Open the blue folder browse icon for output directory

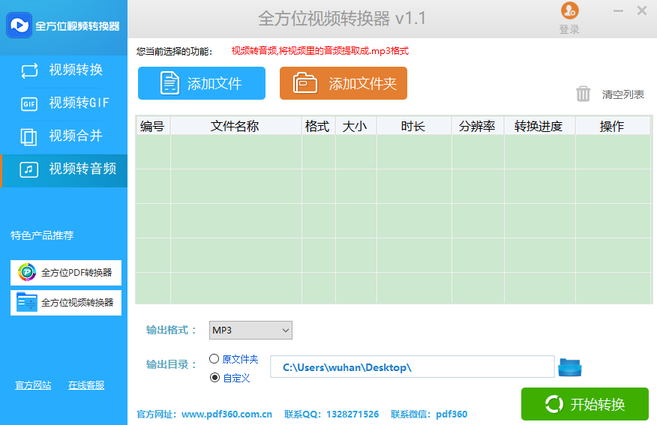click(570, 368)
